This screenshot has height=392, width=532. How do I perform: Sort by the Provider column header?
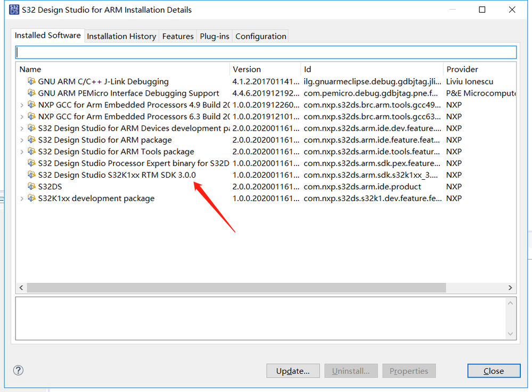pos(480,69)
